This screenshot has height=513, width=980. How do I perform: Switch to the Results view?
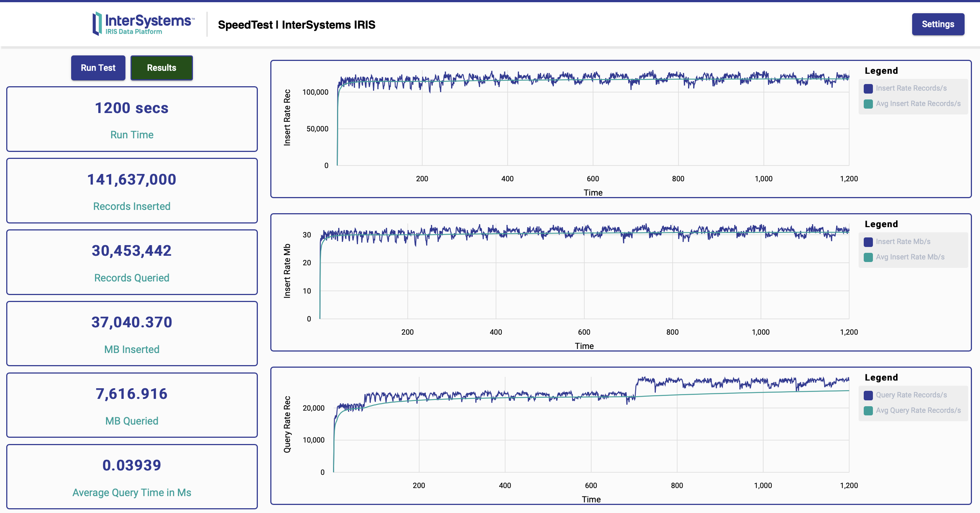(x=161, y=68)
